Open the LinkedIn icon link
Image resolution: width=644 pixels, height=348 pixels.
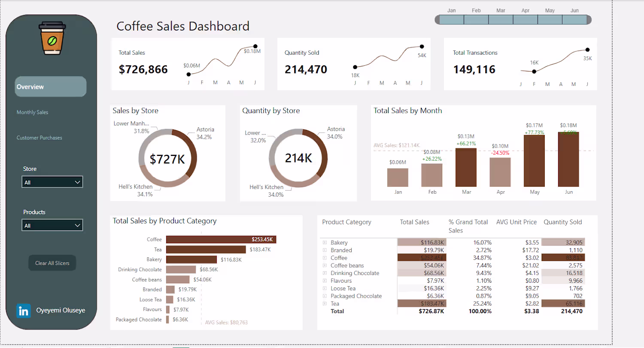coord(24,311)
